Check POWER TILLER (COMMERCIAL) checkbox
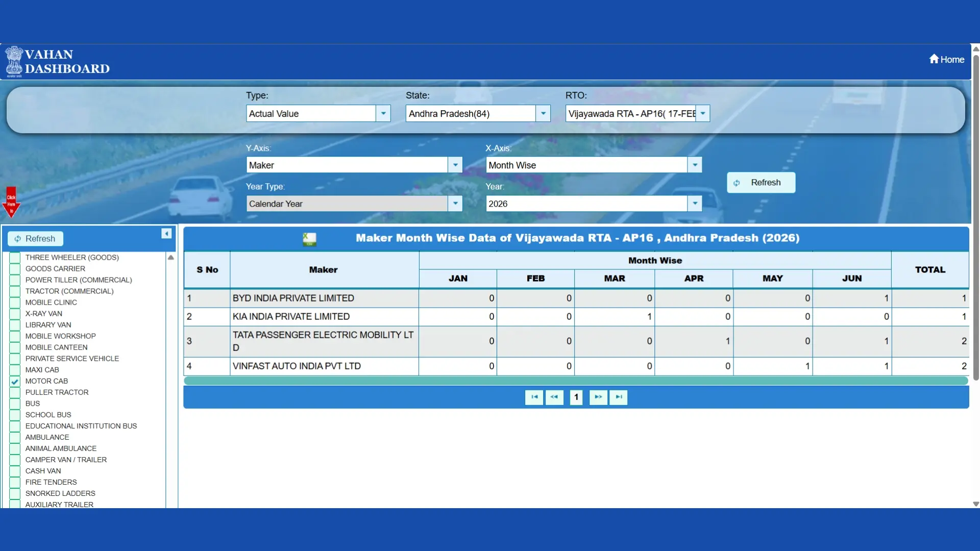 tap(15, 280)
